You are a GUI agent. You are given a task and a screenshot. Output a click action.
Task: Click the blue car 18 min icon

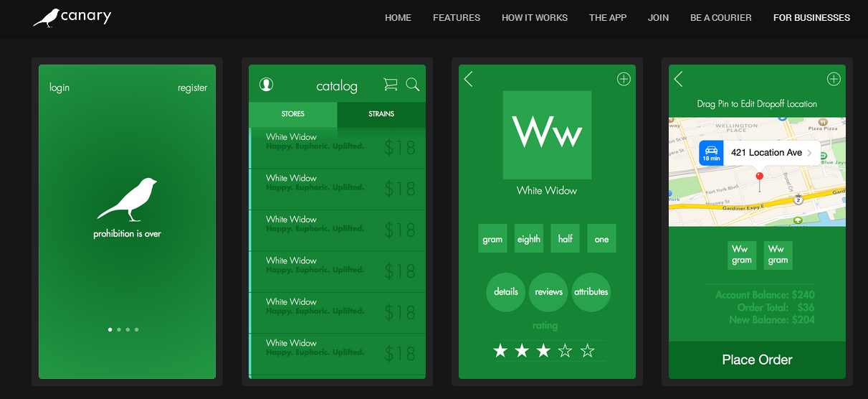(711, 153)
